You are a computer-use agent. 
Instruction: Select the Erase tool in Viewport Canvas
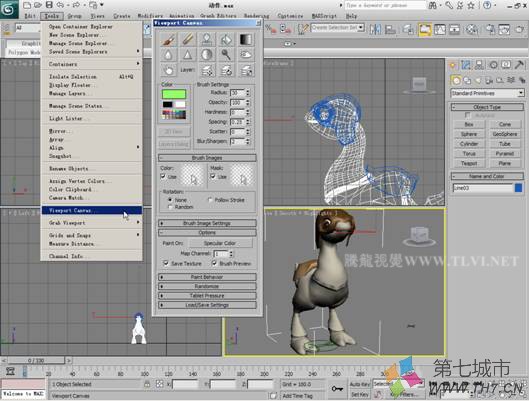pos(188,40)
